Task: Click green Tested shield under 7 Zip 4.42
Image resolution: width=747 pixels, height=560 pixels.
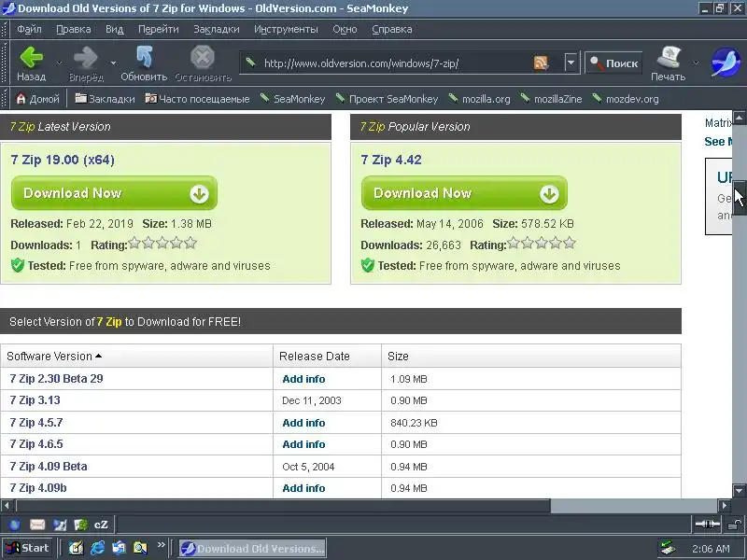Action: pos(368,265)
